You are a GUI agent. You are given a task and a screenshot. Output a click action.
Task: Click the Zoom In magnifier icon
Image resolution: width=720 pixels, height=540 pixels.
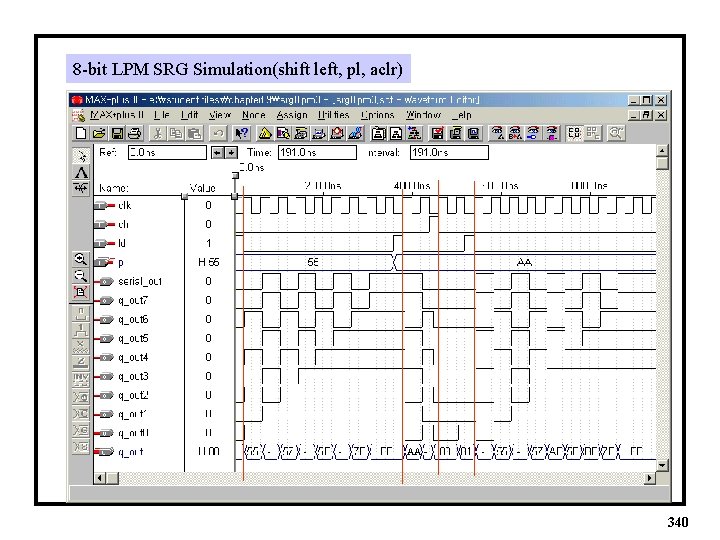pos(81,259)
